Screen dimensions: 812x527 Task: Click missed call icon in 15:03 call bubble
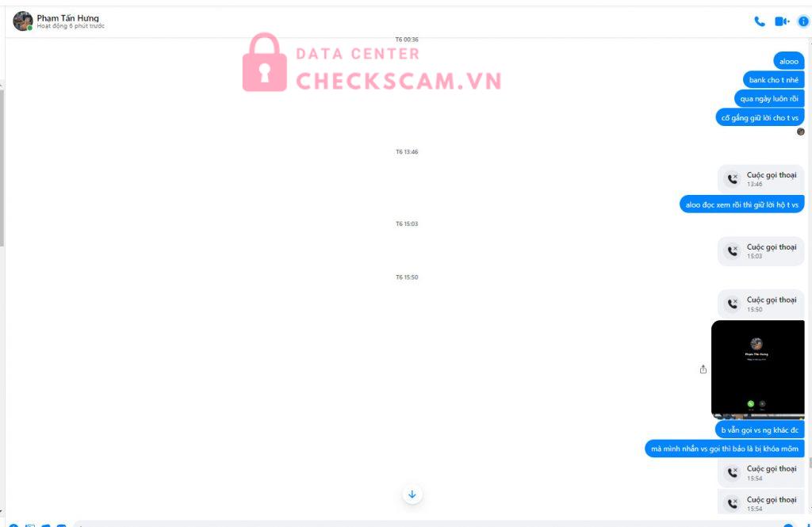(x=732, y=251)
